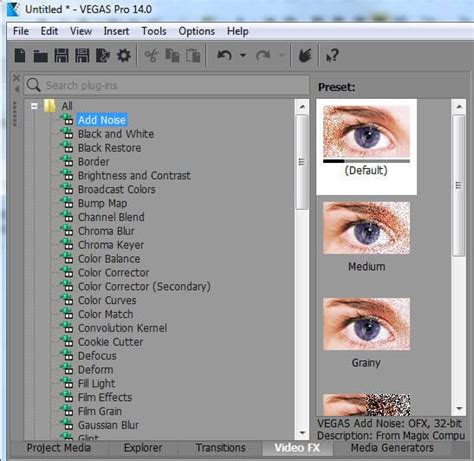474x461 pixels.
Task: Select Color Corrector (Secondary) effect
Action: [144, 286]
